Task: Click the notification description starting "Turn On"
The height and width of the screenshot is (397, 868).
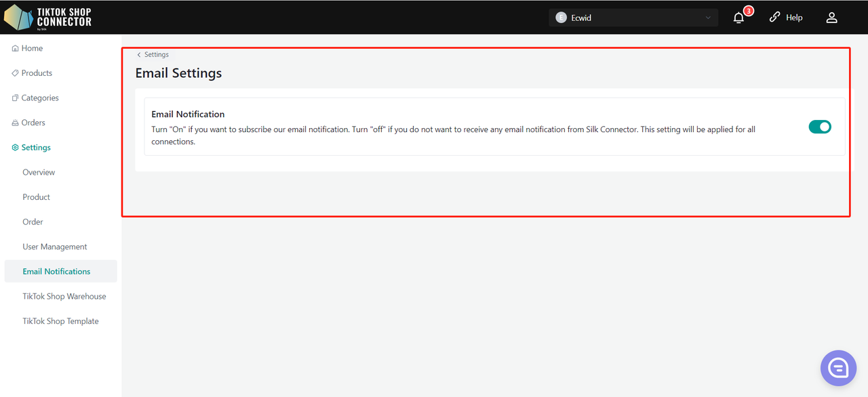Action: [x=453, y=135]
